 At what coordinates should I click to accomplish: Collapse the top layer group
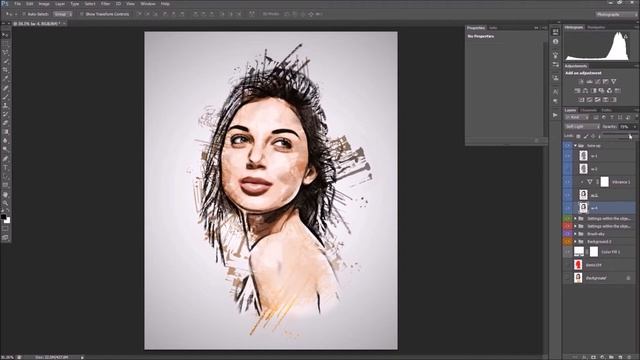tap(576, 146)
